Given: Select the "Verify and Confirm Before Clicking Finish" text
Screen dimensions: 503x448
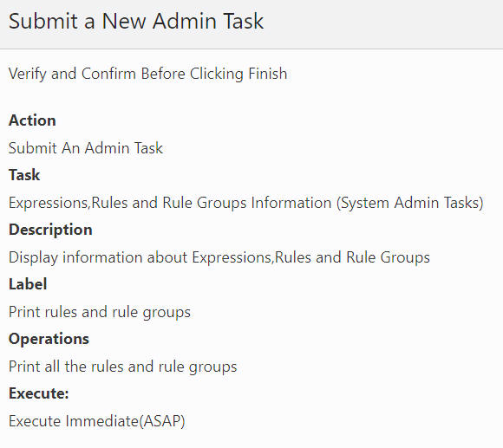Looking at the screenshot, I should 147,74.
